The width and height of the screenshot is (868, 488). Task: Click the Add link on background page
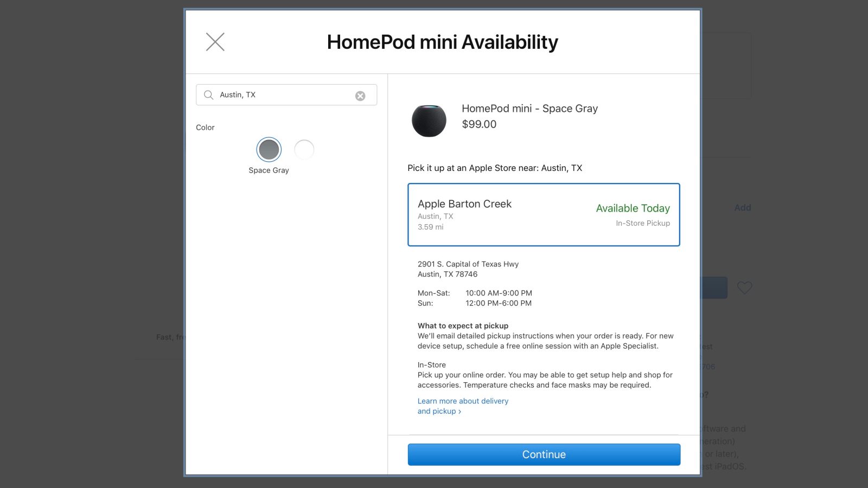point(743,207)
